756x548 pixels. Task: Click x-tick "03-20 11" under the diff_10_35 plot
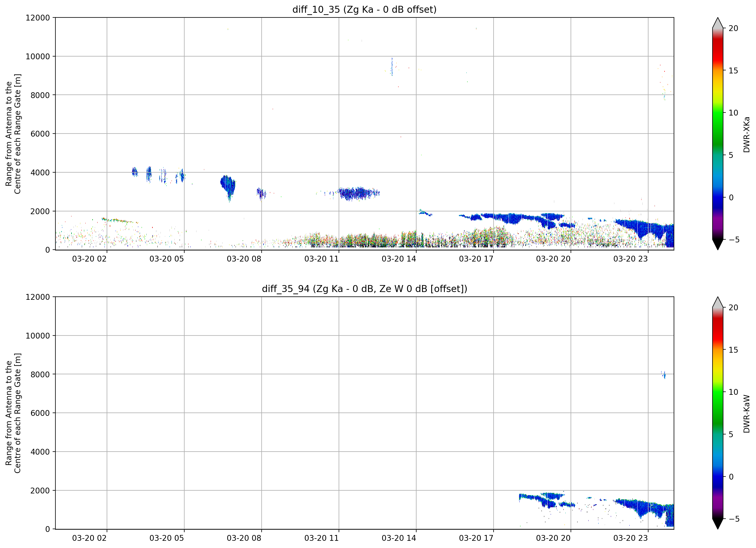(321, 259)
